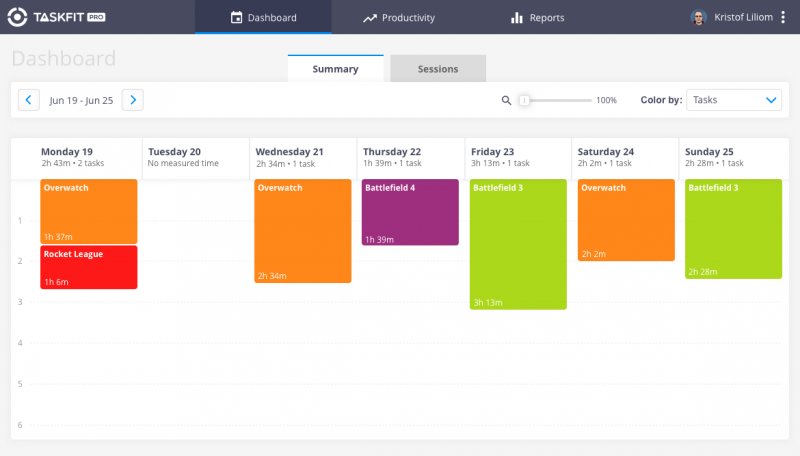Screen dimensions: 800x456
Task: Go to next week with right arrow
Action: tap(133, 100)
